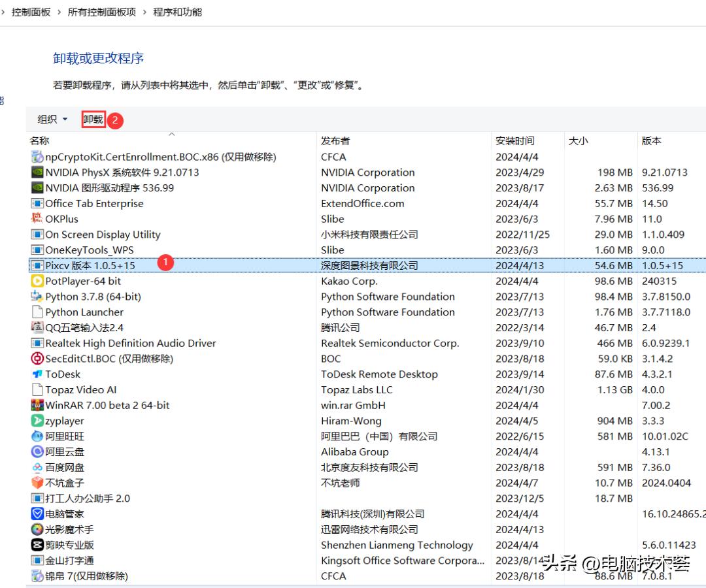The width and height of the screenshot is (706, 588).
Task: Click the ToDesk program icon
Action: point(37,374)
